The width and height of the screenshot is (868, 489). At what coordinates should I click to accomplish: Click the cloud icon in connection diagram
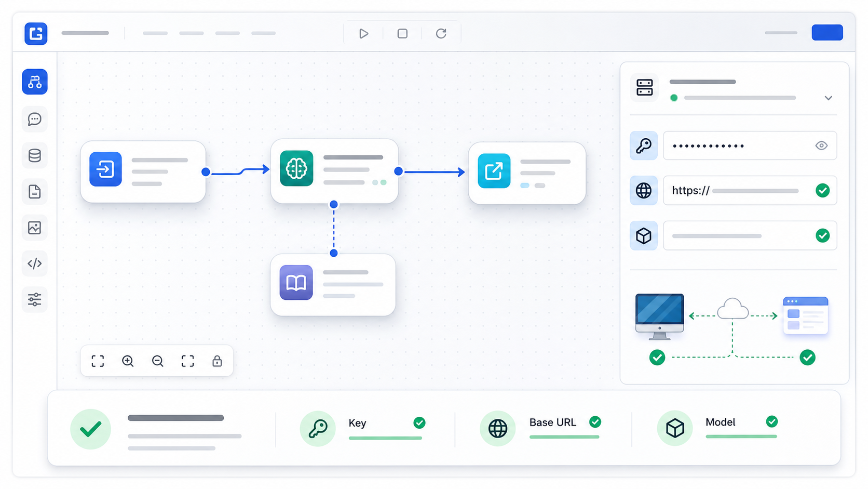pyautogui.click(x=733, y=309)
